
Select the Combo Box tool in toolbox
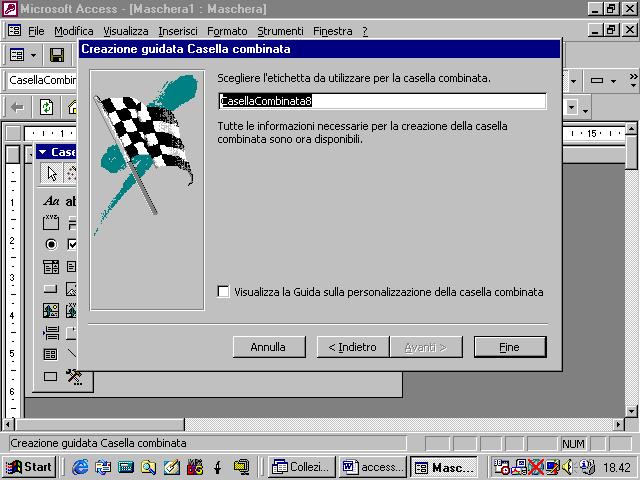click(x=51, y=267)
